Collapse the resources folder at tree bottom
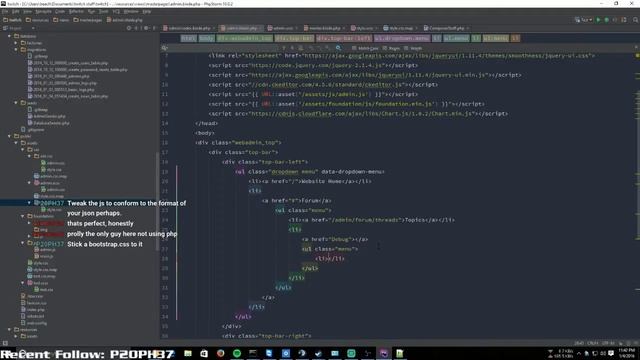 [x=9, y=329]
